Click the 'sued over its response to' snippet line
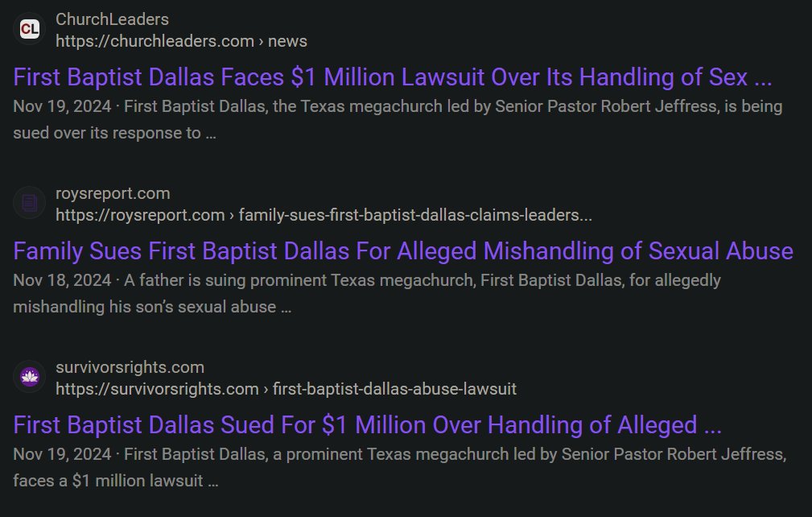 [114, 133]
